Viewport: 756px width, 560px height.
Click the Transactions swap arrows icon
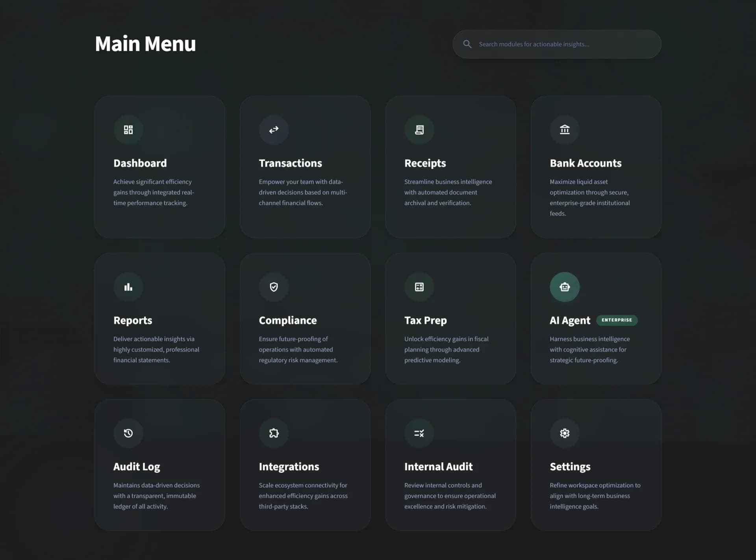274,130
